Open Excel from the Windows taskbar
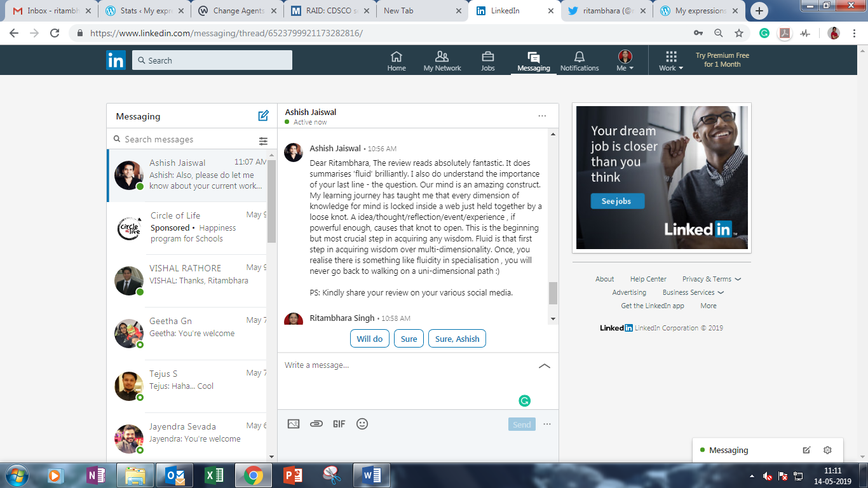Viewport: 868px width, 488px height. 214,475
